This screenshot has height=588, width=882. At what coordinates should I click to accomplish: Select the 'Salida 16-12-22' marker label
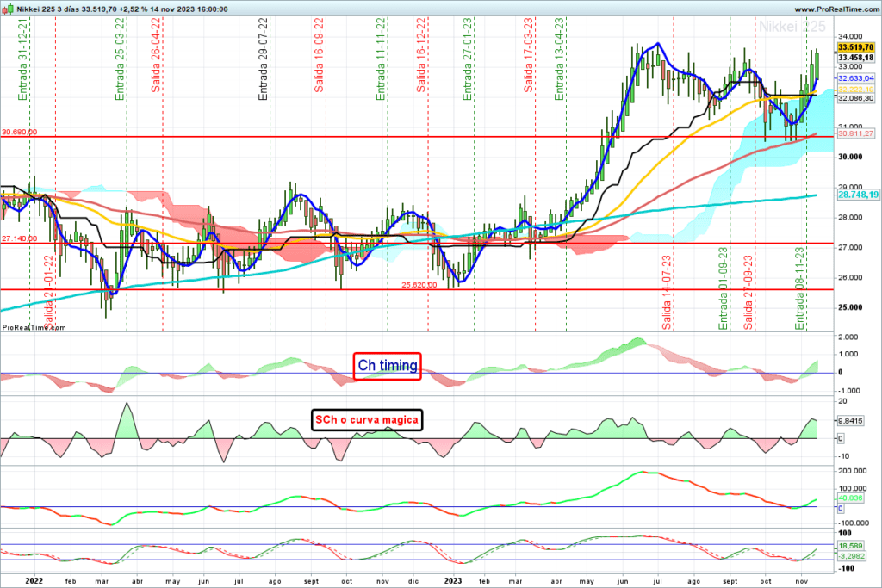point(421,55)
